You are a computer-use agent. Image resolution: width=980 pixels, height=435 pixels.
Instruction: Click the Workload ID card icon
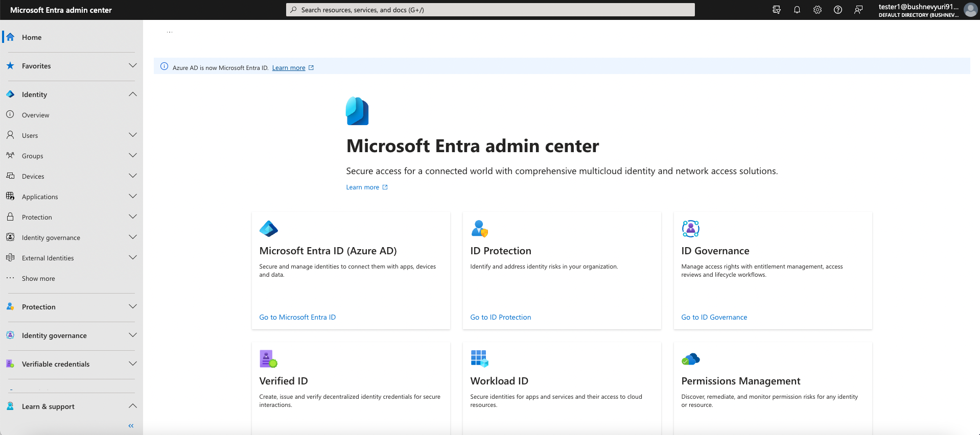click(x=479, y=359)
